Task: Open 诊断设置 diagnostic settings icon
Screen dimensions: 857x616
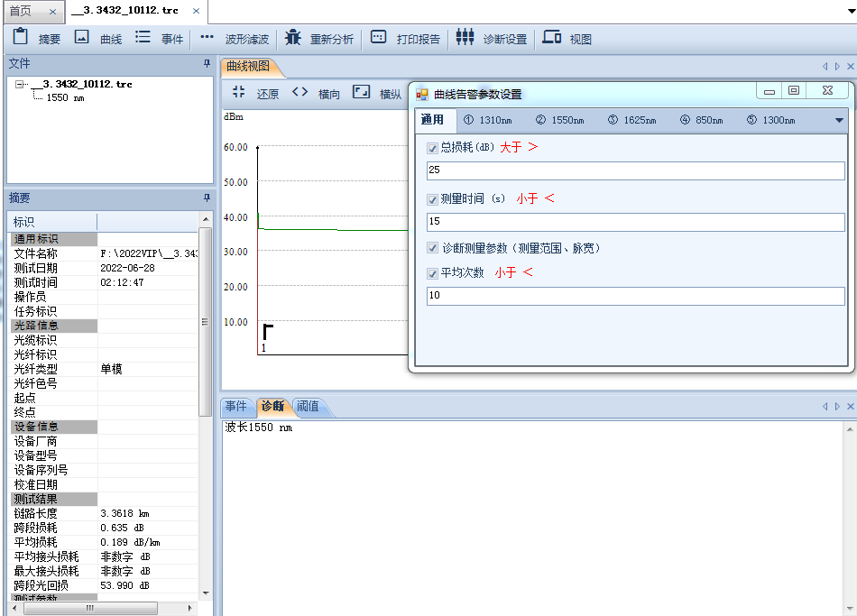Action: (x=465, y=38)
